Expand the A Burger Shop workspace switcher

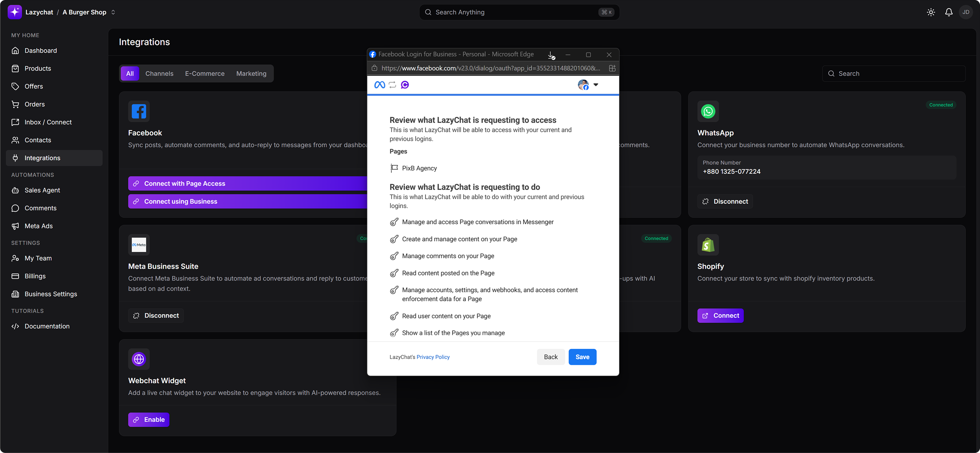click(x=113, y=12)
